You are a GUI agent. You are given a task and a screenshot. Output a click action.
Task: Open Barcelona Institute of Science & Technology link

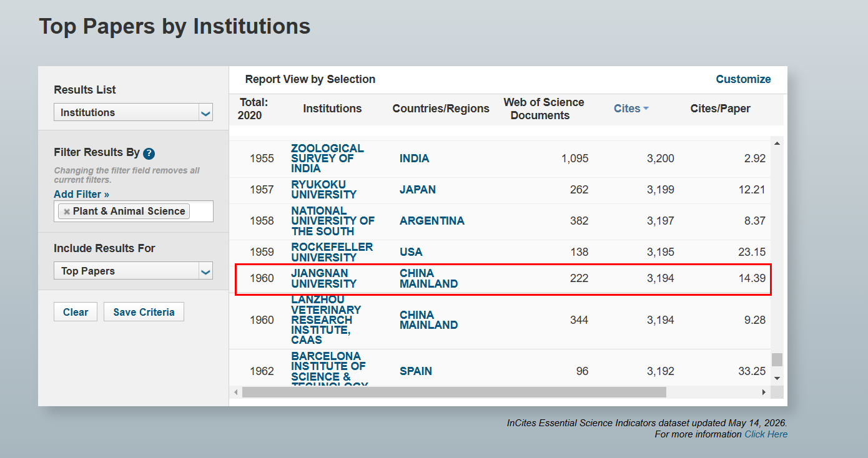pyautogui.click(x=329, y=371)
